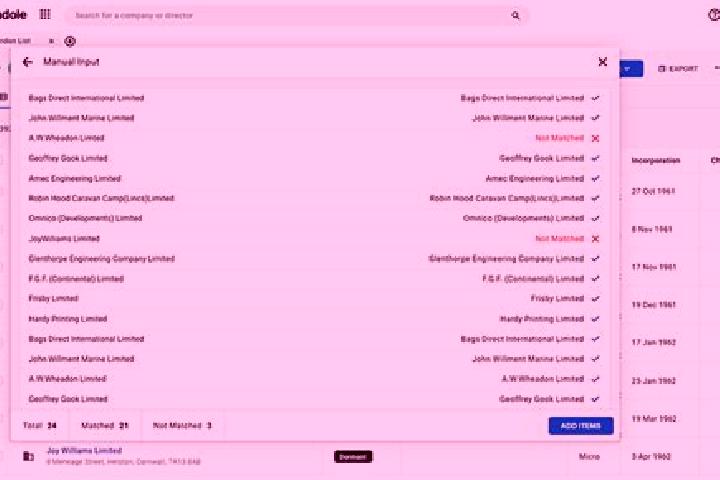
Task: Click checkmark beside Frisby Limited match
Action: coord(596,299)
